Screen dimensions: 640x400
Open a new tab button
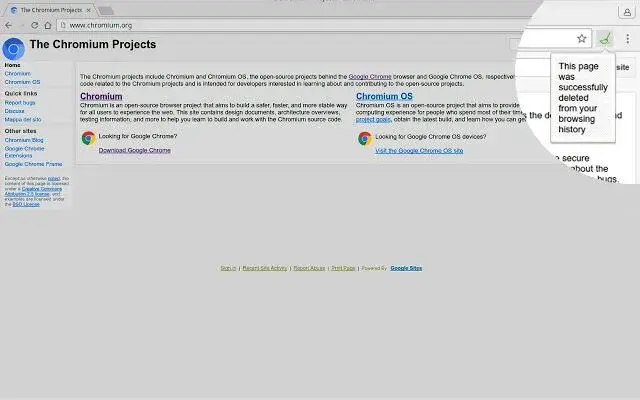coord(106,11)
